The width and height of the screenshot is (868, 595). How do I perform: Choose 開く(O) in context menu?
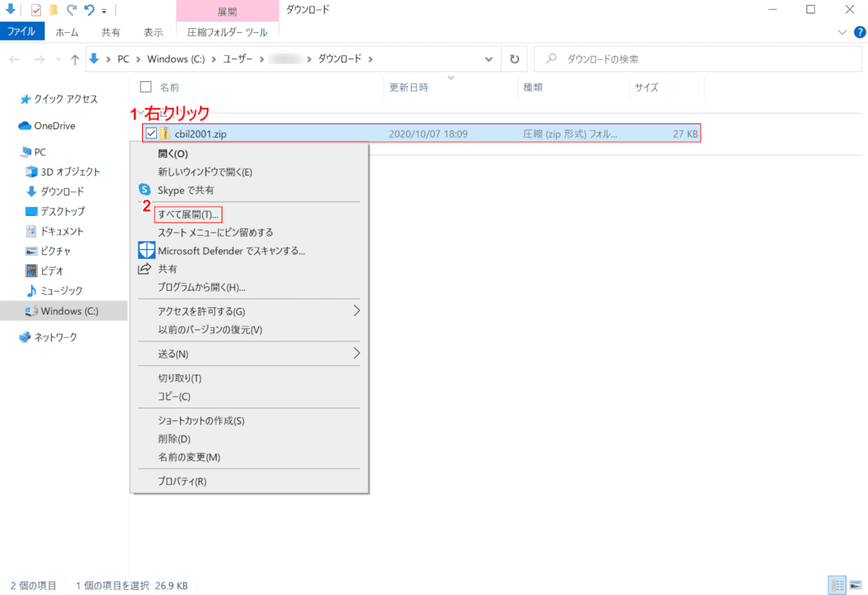click(x=248, y=154)
